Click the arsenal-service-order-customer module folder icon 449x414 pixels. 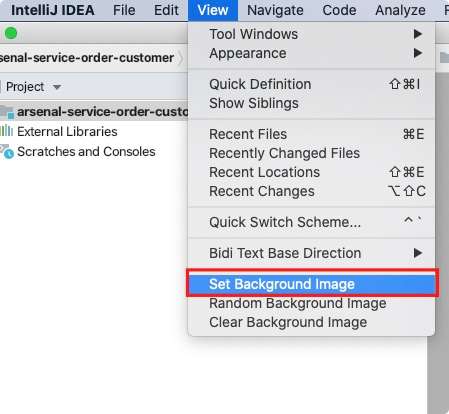(x=7, y=112)
